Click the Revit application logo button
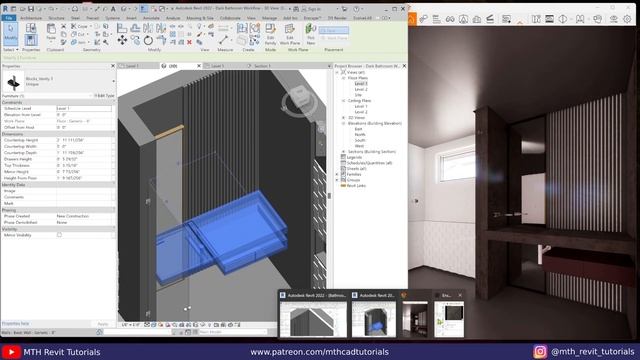Screen dimensions: 640x360 [x=5, y=9]
